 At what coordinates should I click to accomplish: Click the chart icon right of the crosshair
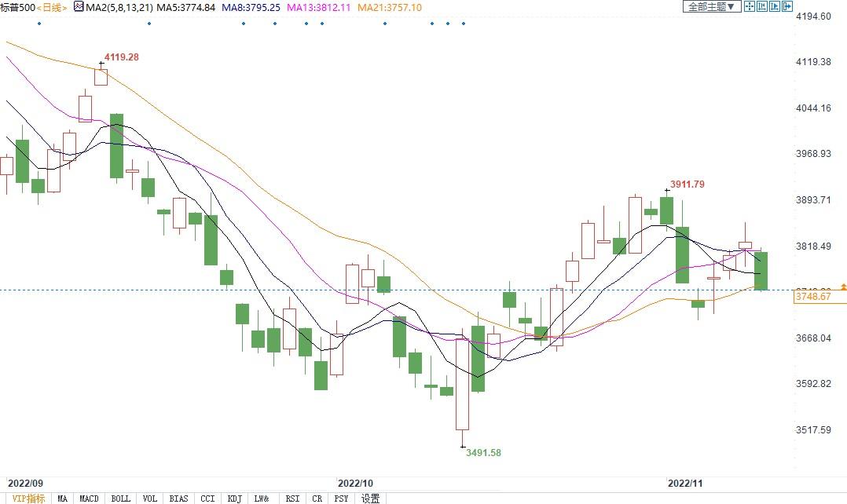pos(762,6)
